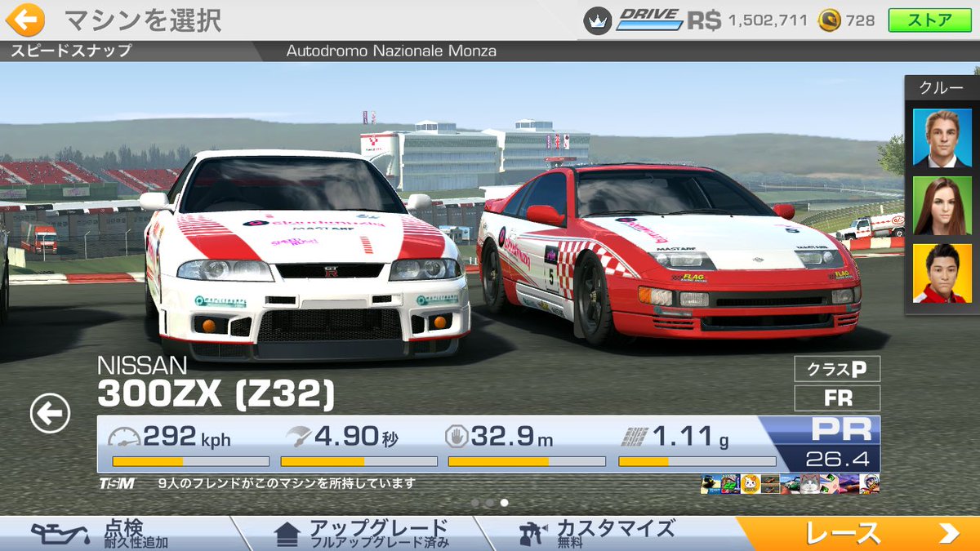This screenshot has height=551, width=980.
Task: Start the race with レース button
Action: pos(857,533)
